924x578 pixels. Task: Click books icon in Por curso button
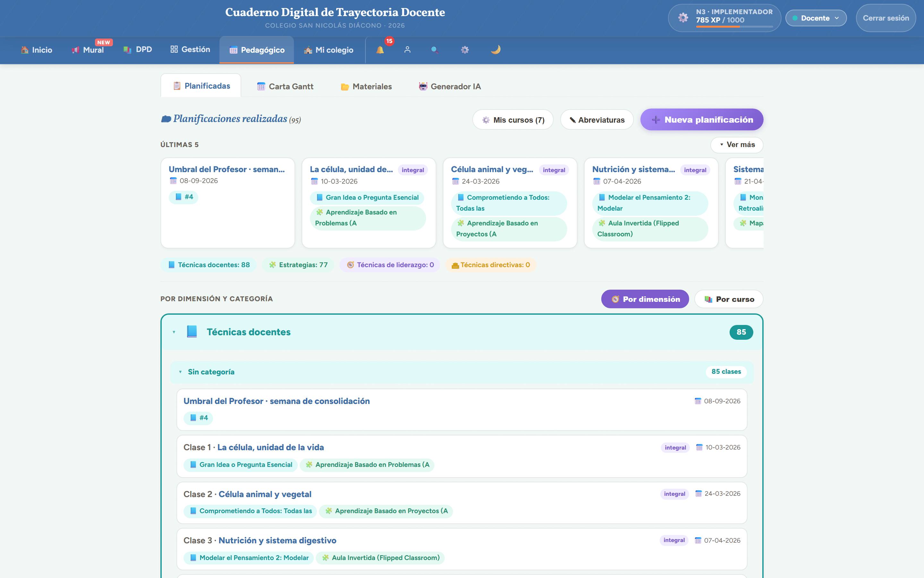pyautogui.click(x=709, y=299)
